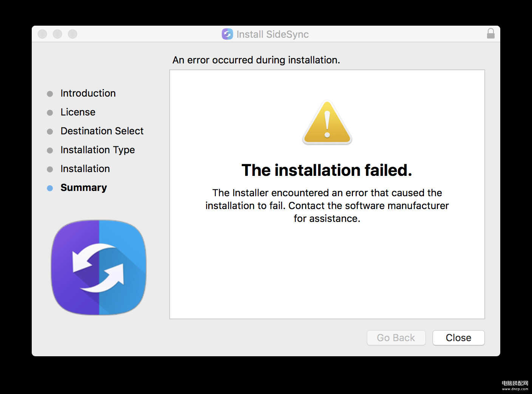Select the Destination Select step
Image resolution: width=532 pixels, height=394 pixels.
tap(102, 131)
